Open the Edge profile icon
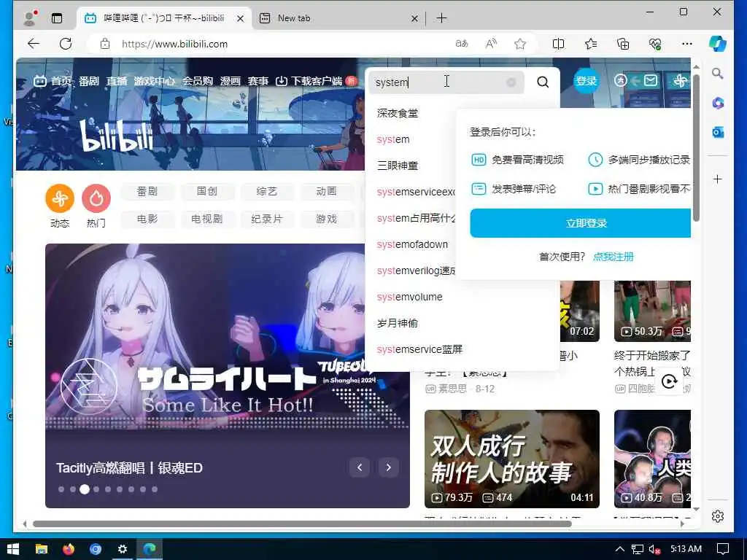Image resolution: width=747 pixels, height=560 pixels. (29, 18)
